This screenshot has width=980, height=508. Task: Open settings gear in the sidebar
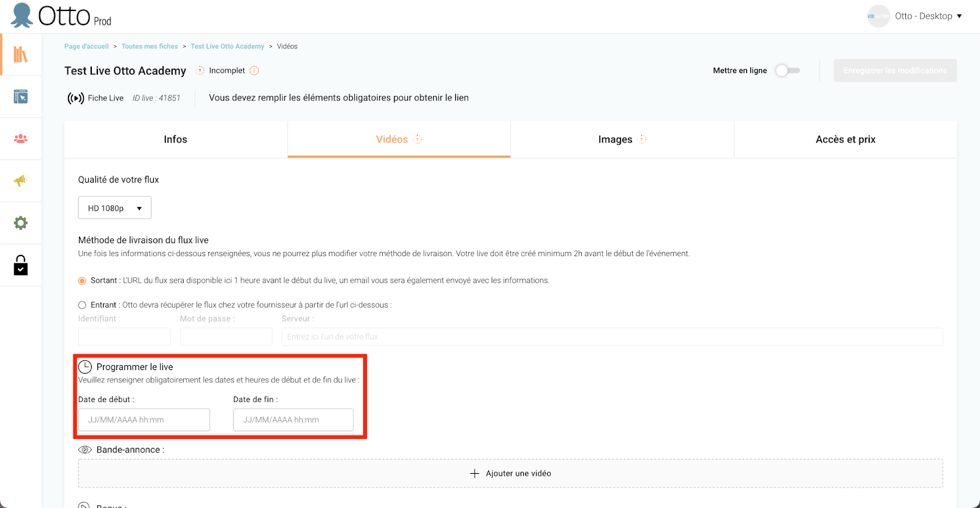pyautogui.click(x=21, y=223)
